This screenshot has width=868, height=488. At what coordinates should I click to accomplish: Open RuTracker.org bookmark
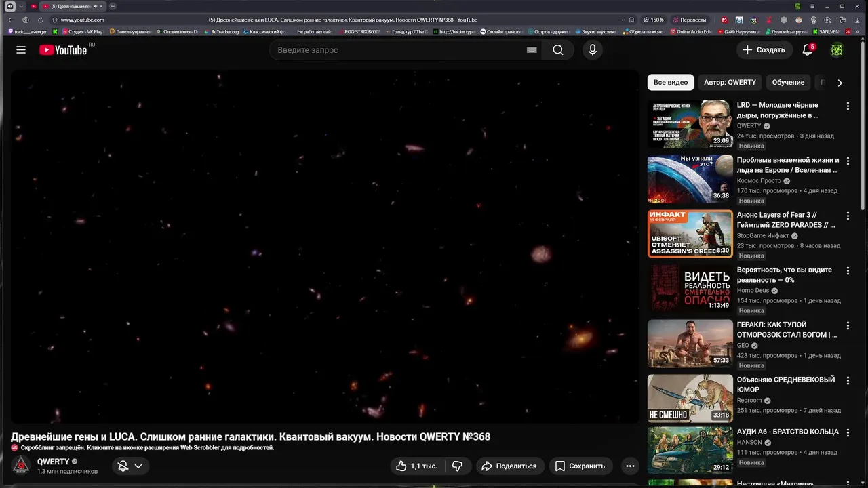222,31
